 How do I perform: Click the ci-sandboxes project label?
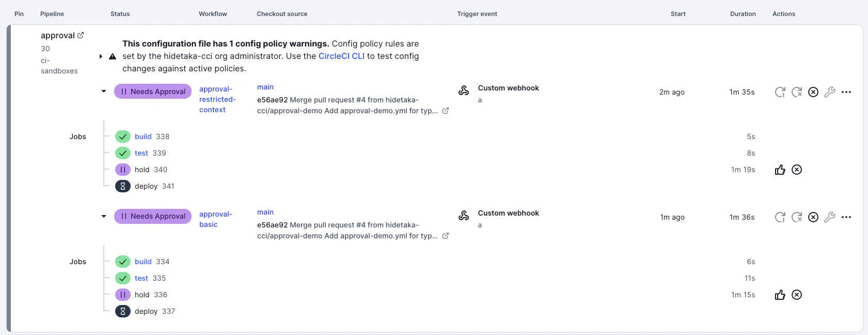pos(59,66)
